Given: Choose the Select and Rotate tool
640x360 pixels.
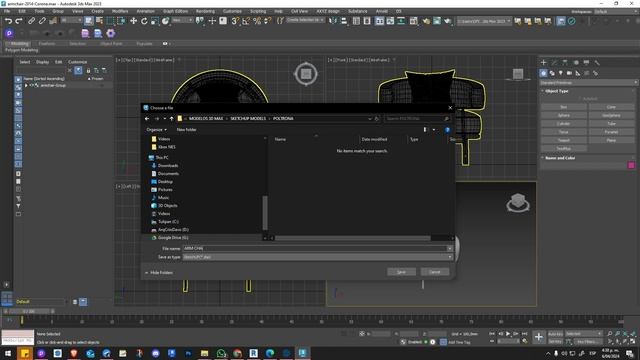Looking at the screenshot, I should point(144,21).
